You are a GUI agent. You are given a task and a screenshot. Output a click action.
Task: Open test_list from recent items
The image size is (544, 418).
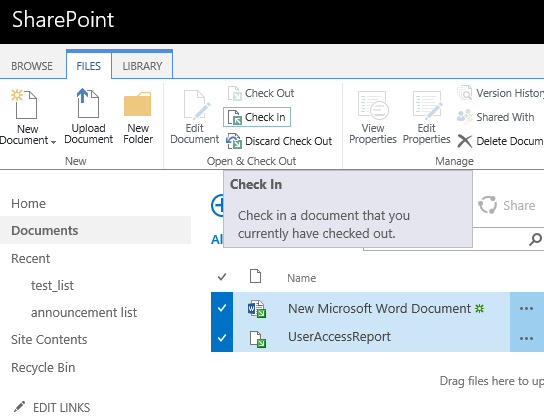pyautogui.click(x=52, y=285)
